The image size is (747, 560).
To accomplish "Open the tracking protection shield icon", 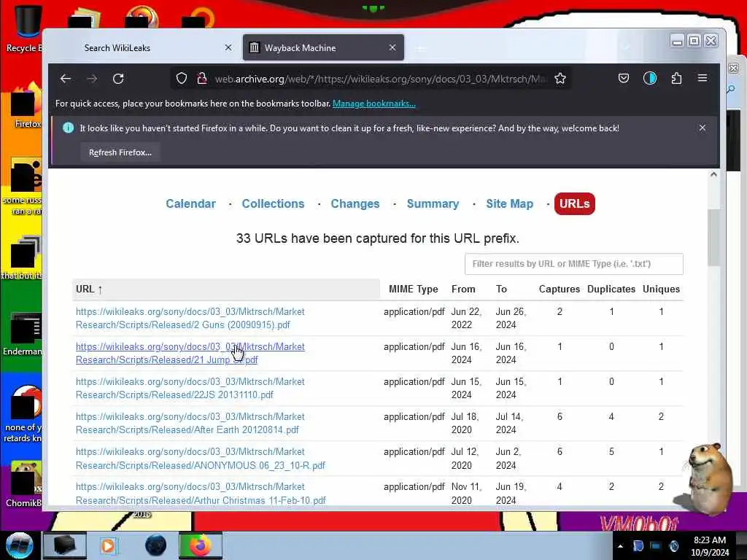I will click(182, 79).
